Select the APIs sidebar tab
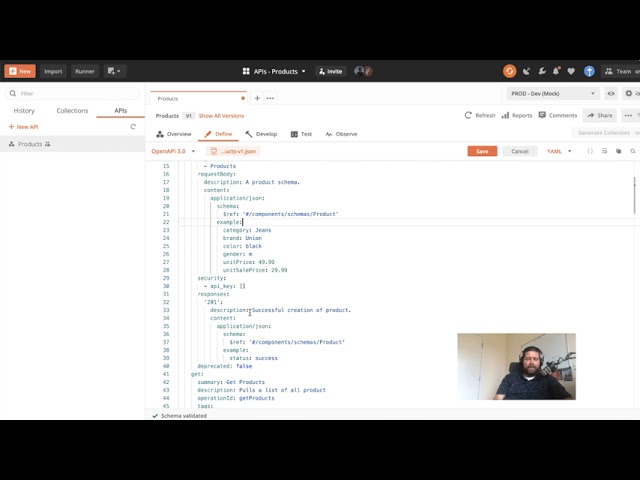The width and height of the screenshot is (640, 480). click(120, 111)
